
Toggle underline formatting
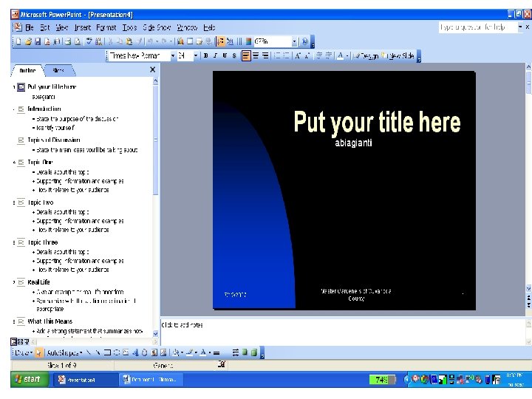tap(225, 55)
